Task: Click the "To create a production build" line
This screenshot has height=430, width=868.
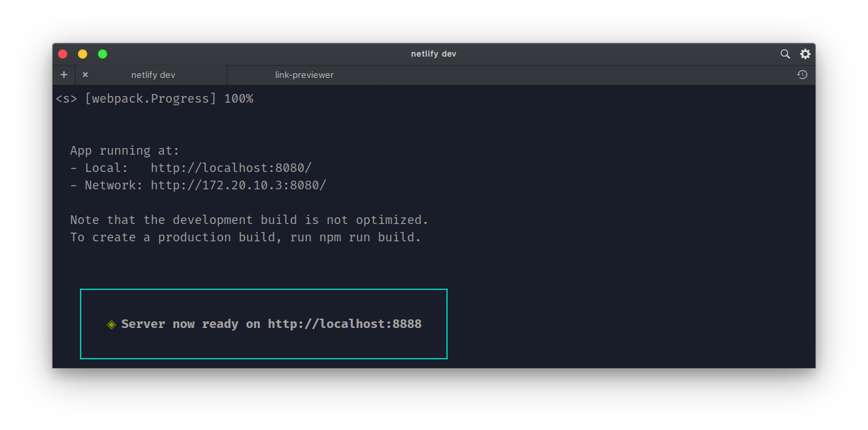Action: 246,237
